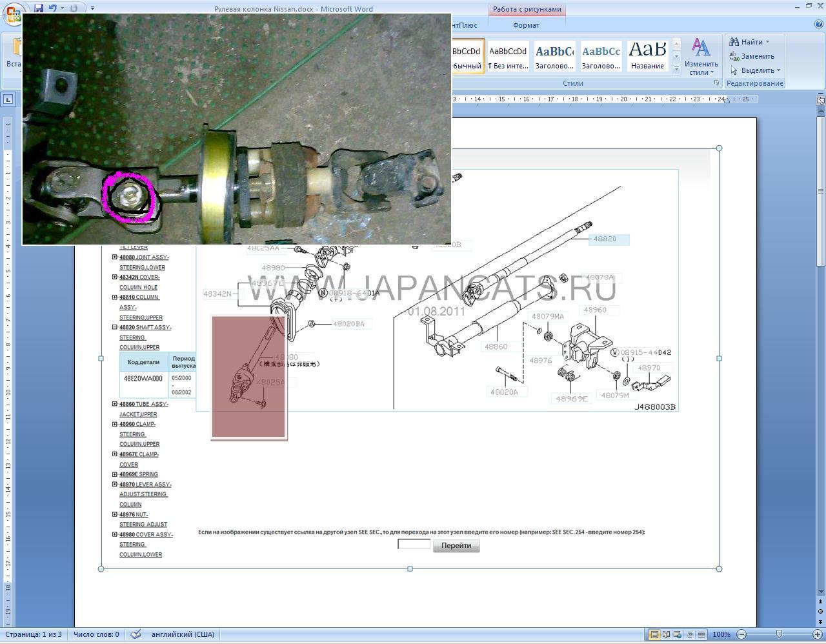Click the 100% zoom level button
826x644 pixels.
pos(721,634)
